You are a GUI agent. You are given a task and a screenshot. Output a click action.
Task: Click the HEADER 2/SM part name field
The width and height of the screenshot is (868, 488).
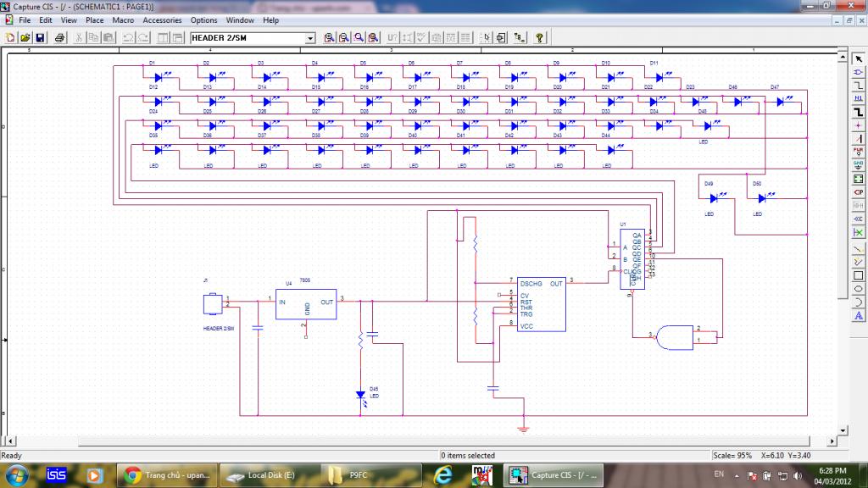point(246,38)
